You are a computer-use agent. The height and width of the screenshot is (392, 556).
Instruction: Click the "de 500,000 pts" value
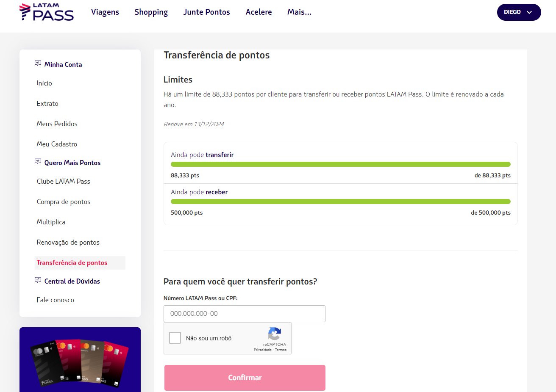point(491,213)
